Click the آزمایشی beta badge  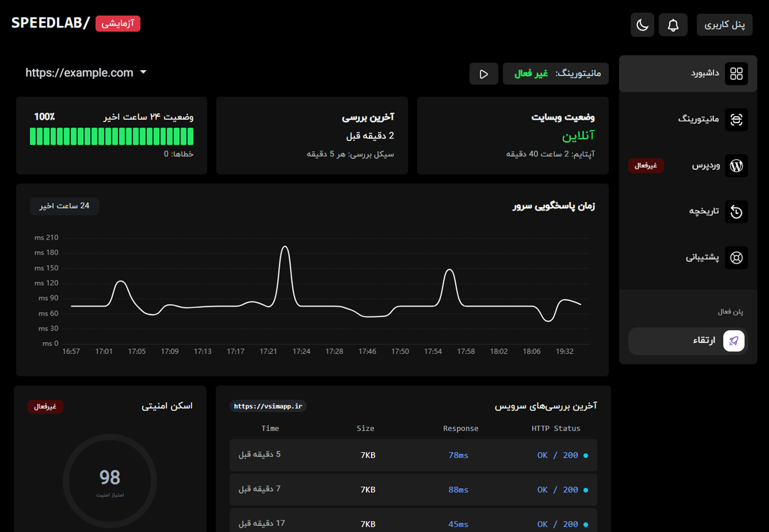[x=118, y=23]
